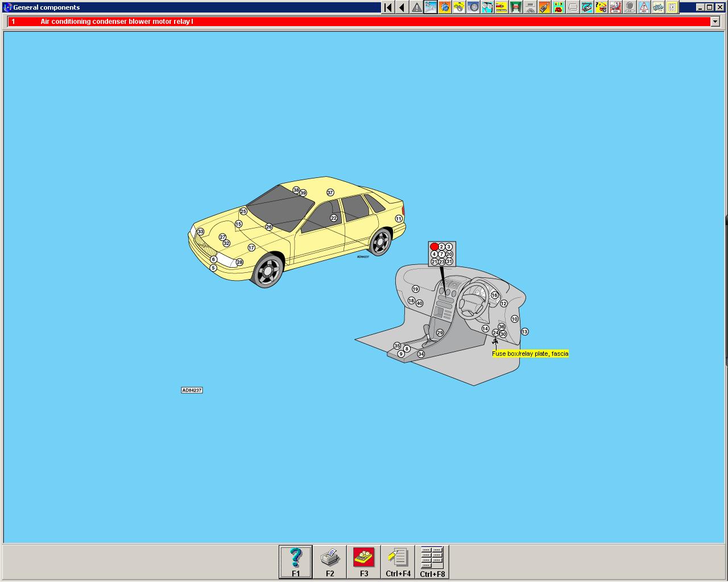Click callout 24 fuse box marker
728x582 pixels.
(x=495, y=333)
